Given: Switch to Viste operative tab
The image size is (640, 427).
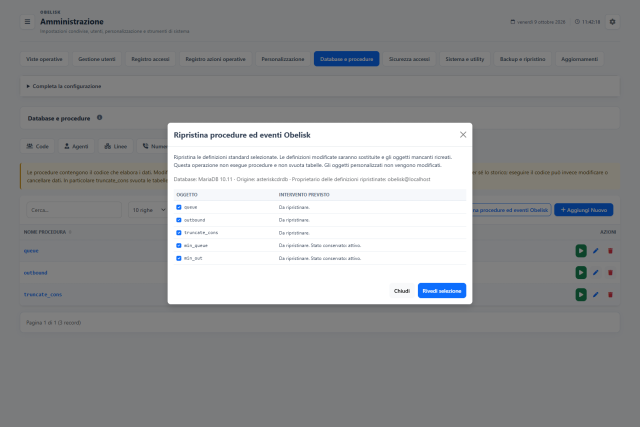Looking at the screenshot, I should [44, 59].
